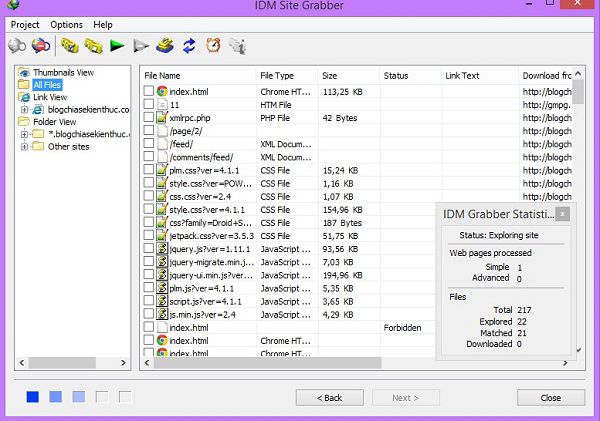The width and height of the screenshot is (600, 421).
Task: Check the jquery-migrate.min.js checkbox
Action: click(149, 261)
